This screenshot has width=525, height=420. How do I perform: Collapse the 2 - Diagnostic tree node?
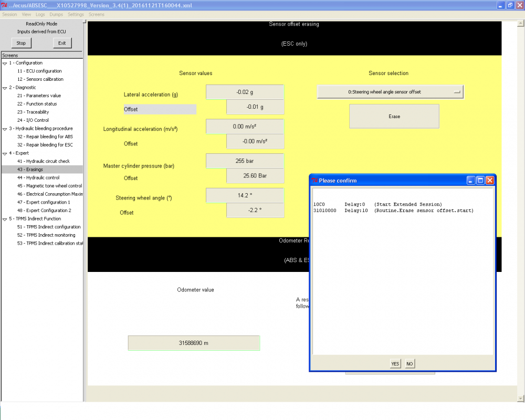tap(5, 88)
